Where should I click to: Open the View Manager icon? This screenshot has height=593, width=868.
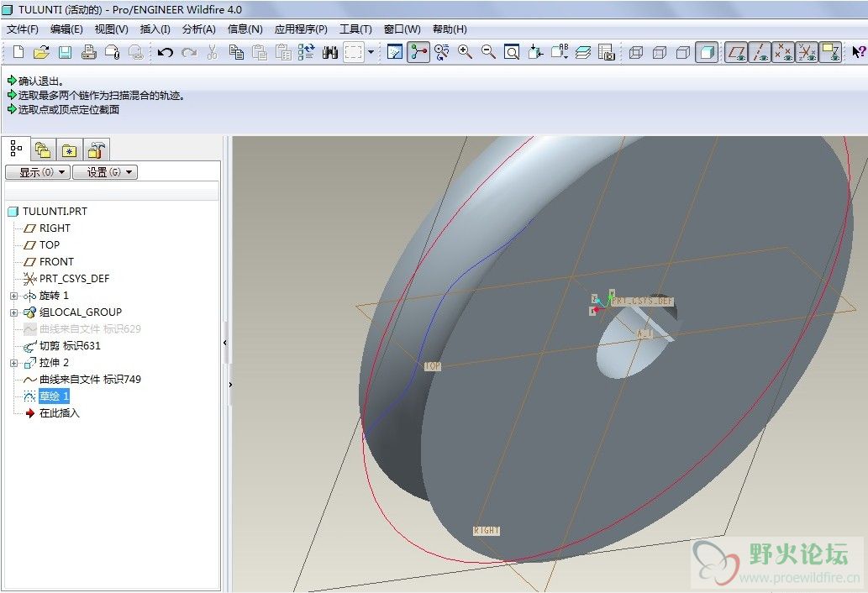607,52
